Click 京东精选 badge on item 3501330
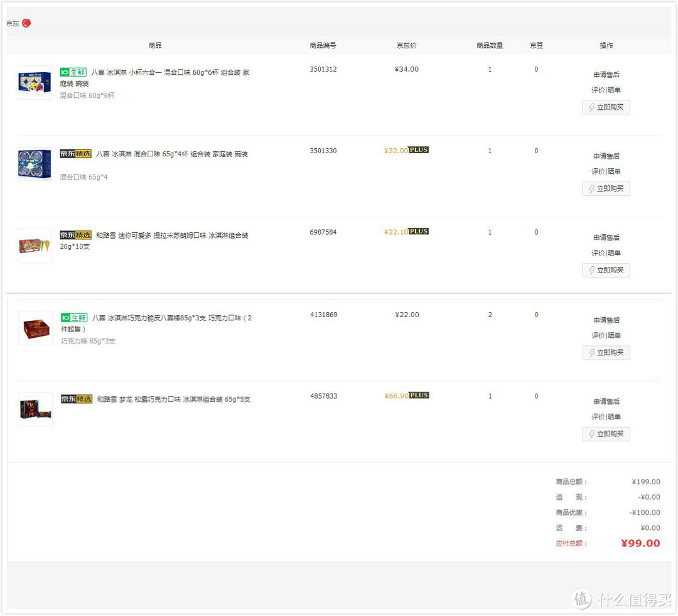678x616 pixels. click(x=76, y=154)
